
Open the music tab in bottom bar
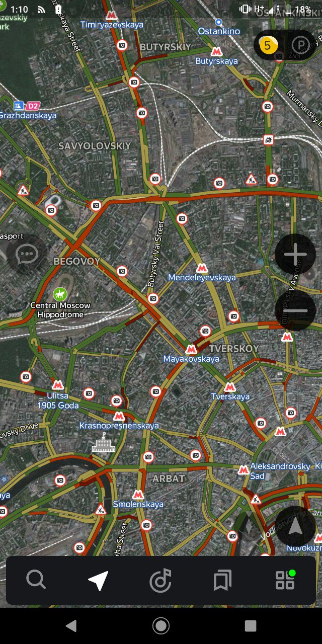point(161,581)
